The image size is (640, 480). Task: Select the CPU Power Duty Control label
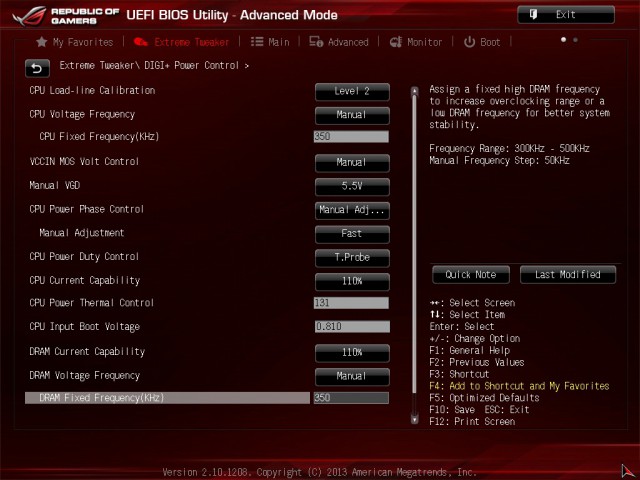(x=84, y=257)
